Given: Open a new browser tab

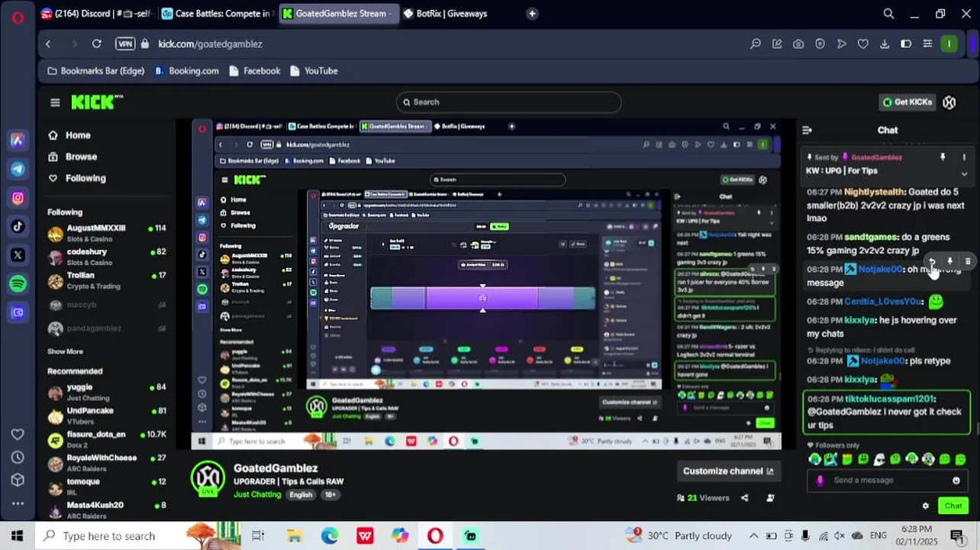Looking at the screenshot, I should [x=532, y=14].
